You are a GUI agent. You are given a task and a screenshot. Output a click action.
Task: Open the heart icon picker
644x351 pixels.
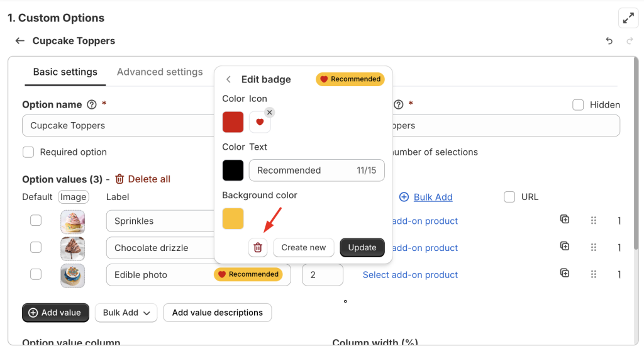pos(260,122)
